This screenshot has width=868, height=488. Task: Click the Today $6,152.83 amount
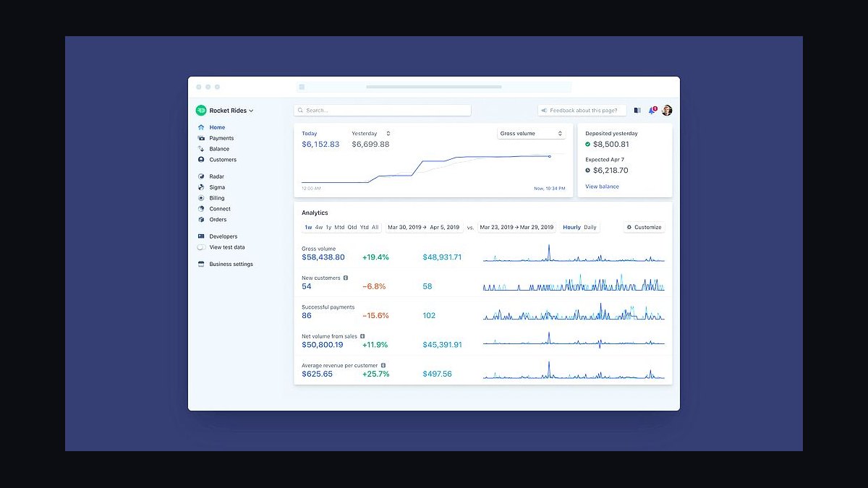coord(320,144)
